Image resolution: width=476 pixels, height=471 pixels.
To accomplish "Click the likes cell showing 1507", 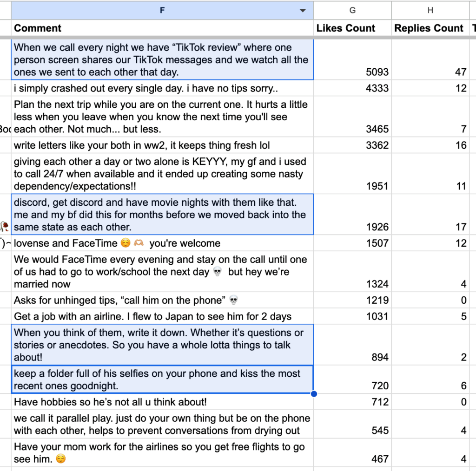I will click(x=352, y=243).
